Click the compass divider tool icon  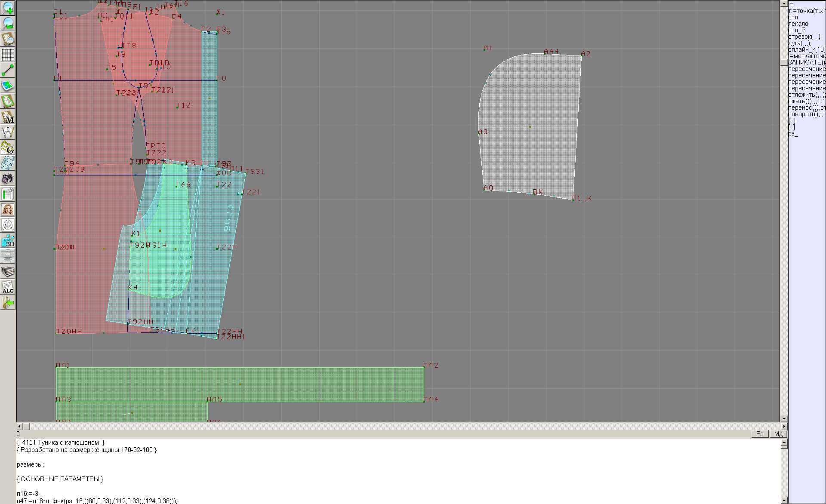pos(8,132)
